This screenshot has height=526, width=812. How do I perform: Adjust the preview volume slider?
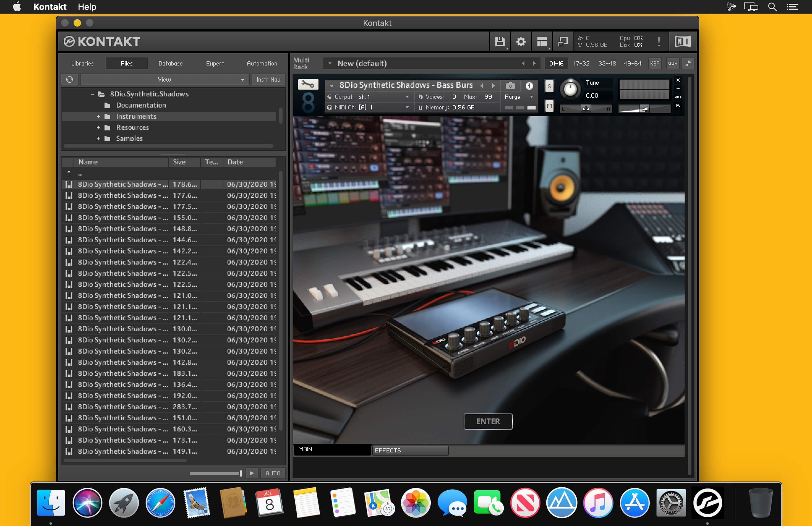(x=216, y=473)
